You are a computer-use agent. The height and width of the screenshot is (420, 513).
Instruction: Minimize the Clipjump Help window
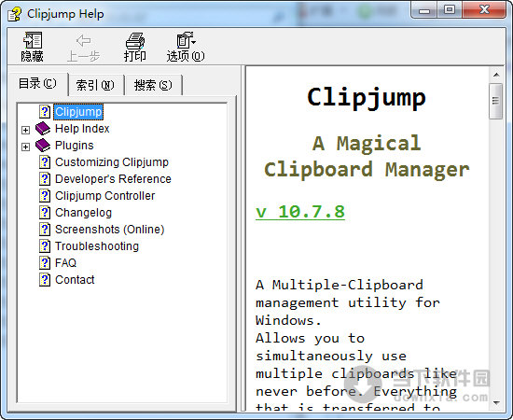(x=424, y=11)
